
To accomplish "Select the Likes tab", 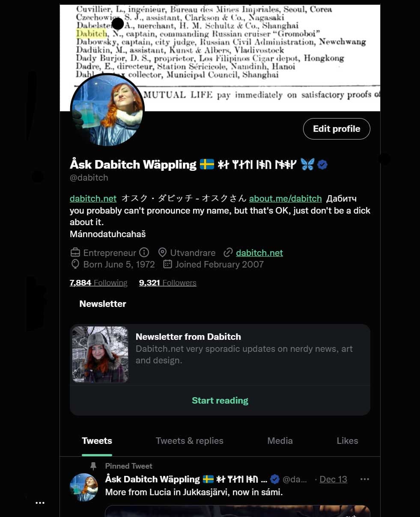I will pyautogui.click(x=347, y=441).
